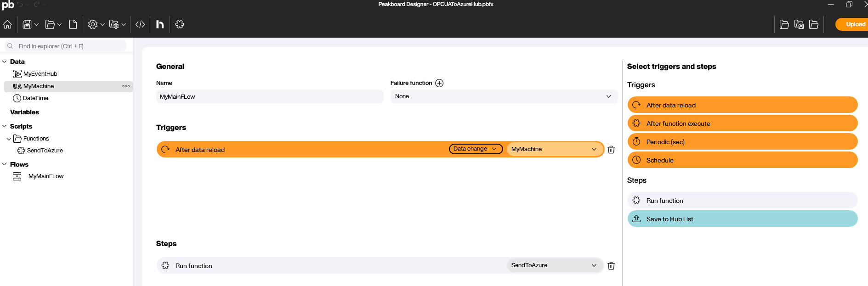The width and height of the screenshot is (868, 286).
Task: Click the Peakboard Hub 'h' icon
Action: tap(159, 24)
